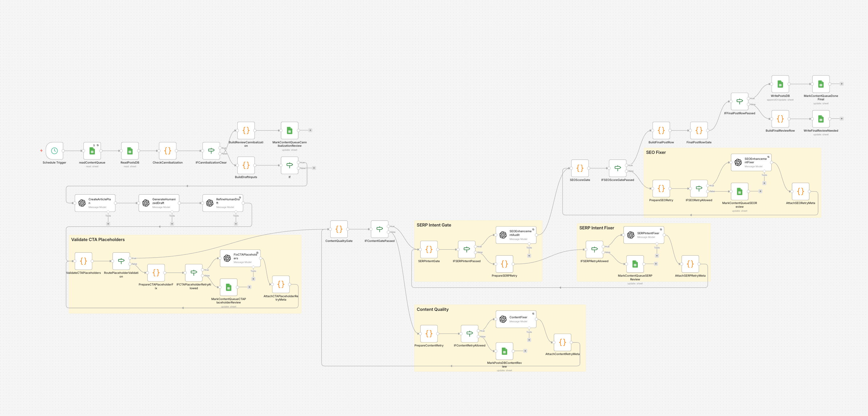Click the AttachSERPRetryMeta code node
Screen dimensions: 868x416
pos(690,264)
